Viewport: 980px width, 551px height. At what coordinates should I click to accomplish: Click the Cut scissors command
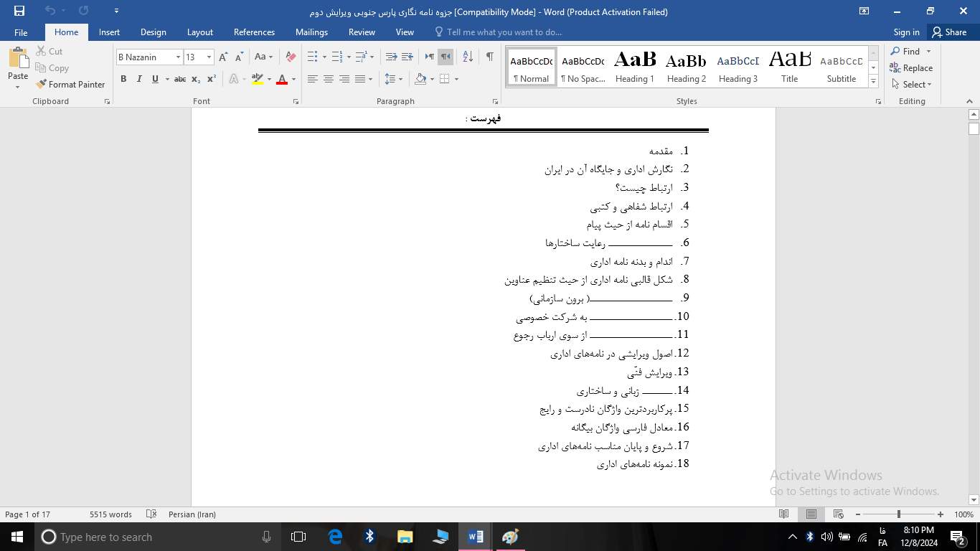50,52
